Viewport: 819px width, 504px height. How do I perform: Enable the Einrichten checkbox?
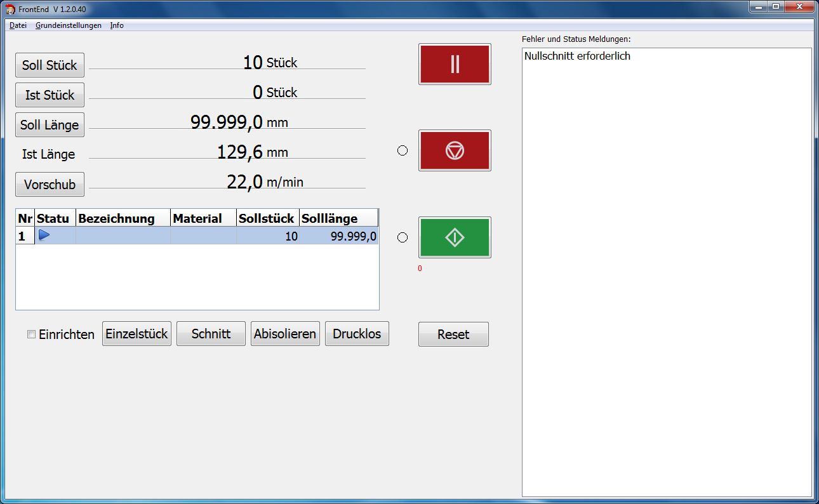pos(31,335)
